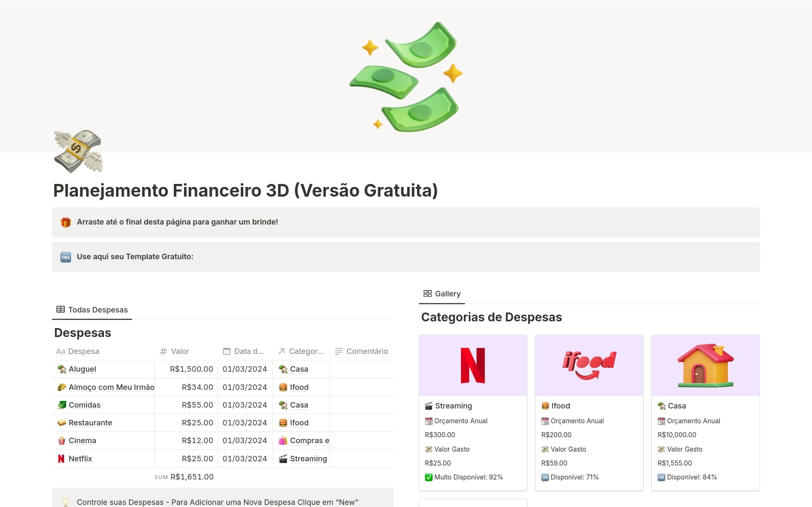This screenshot has height=507, width=812.
Task: Click the grid icon beside Gallery
Action: pyautogui.click(x=428, y=293)
